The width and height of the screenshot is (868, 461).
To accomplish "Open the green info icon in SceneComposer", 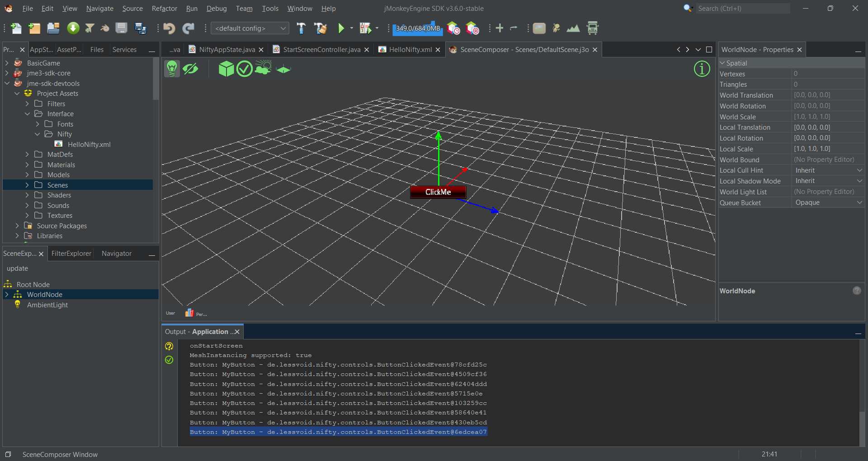I will 702,69.
